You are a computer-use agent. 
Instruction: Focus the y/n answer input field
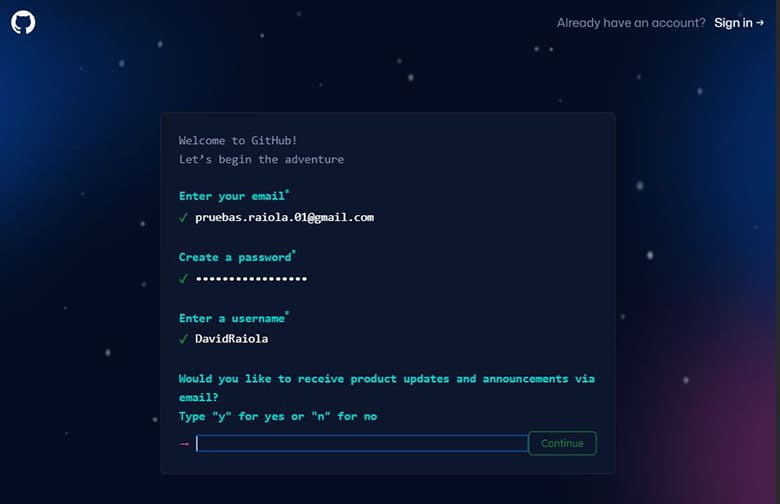[362, 443]
